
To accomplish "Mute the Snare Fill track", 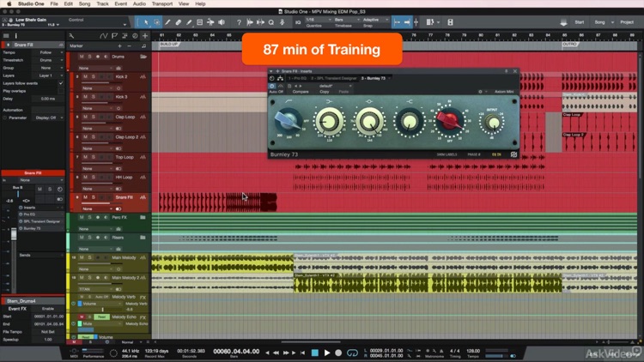I will coord(85,197).
